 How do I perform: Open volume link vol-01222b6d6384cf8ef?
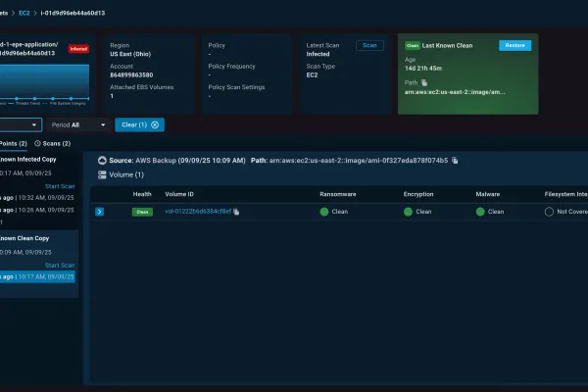pyautogui.click(x=198, y=212)
